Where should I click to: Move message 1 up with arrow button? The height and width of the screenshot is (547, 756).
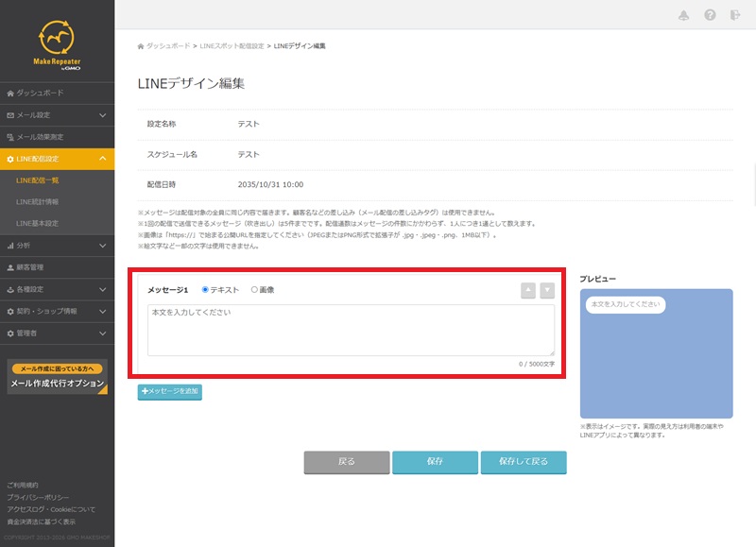tap(528, 291)
